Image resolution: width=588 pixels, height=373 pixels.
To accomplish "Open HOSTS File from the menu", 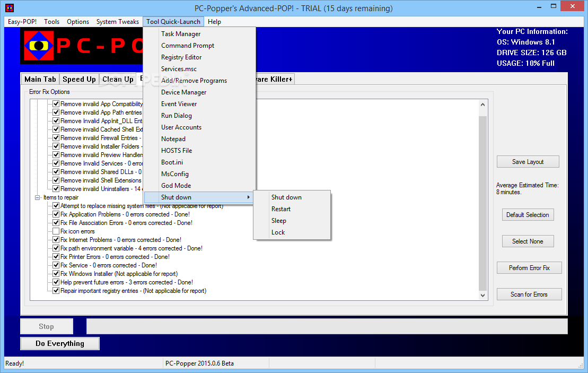I will [x=199, y=150].
